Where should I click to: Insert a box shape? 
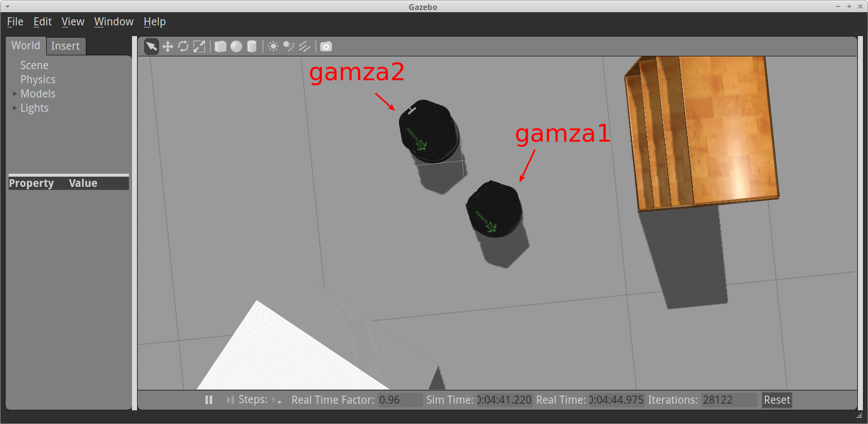coord(220,47)
